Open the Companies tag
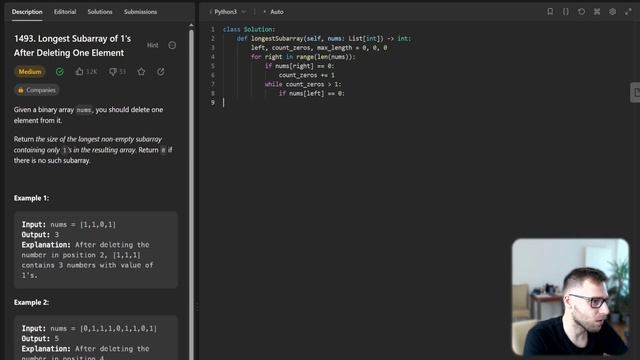The image size is (640, 360). pos(37,90)
